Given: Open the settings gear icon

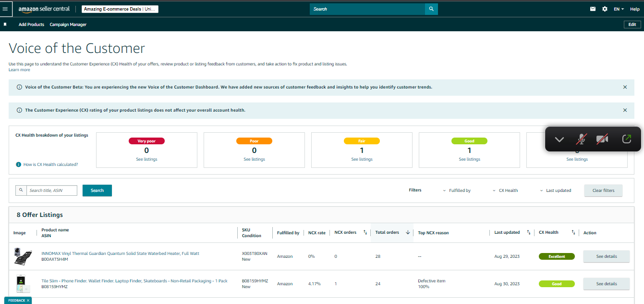Looking at the screenshot, I should click(x=605, y=9).
